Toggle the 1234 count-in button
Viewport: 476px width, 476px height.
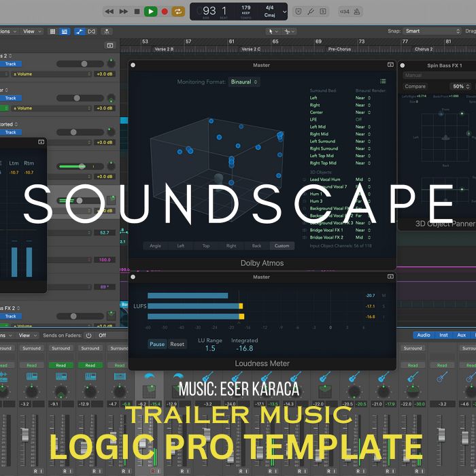point(344,12)
